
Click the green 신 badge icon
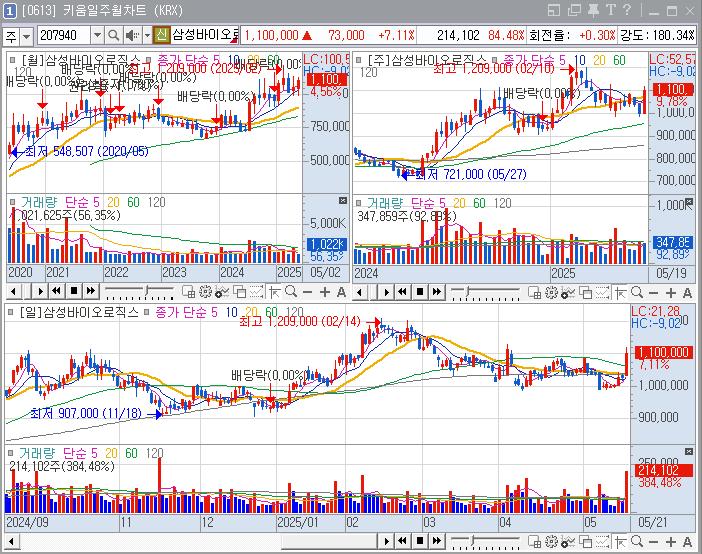tap(162, 35)
